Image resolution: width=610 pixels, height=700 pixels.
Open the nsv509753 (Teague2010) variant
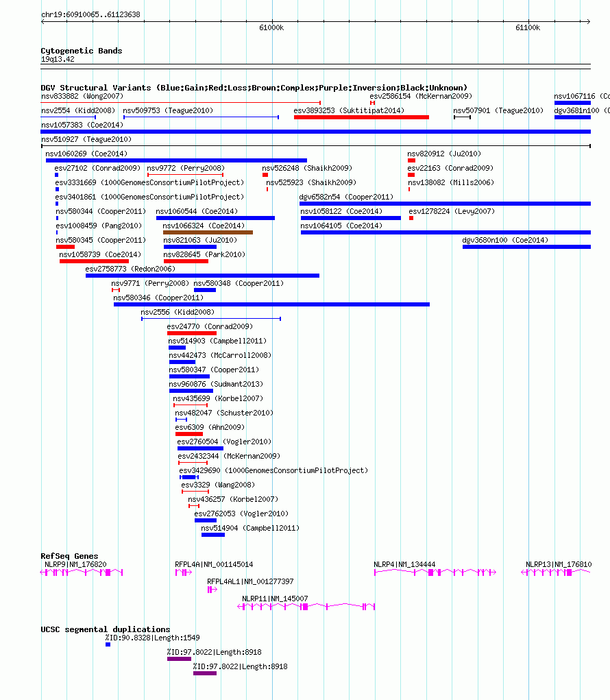click(x=168, y=110)
